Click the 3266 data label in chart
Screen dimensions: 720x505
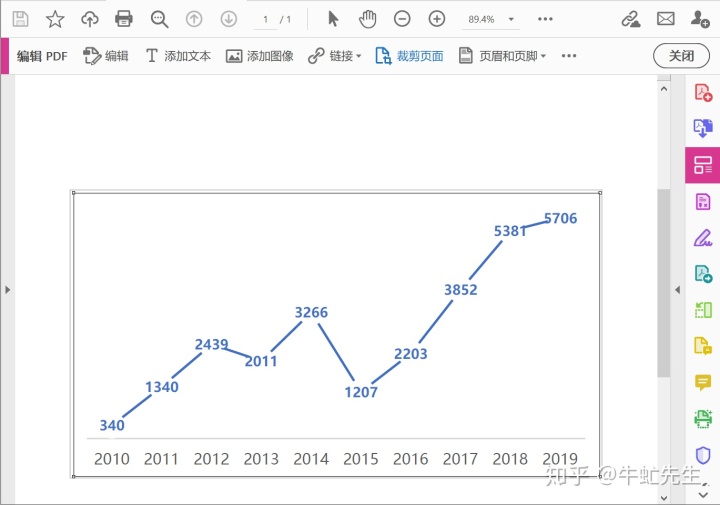(311, 313)
